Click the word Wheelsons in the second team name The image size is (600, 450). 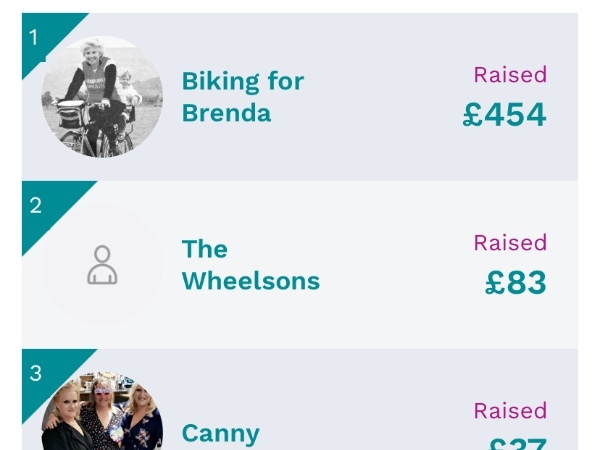(251, 281)
